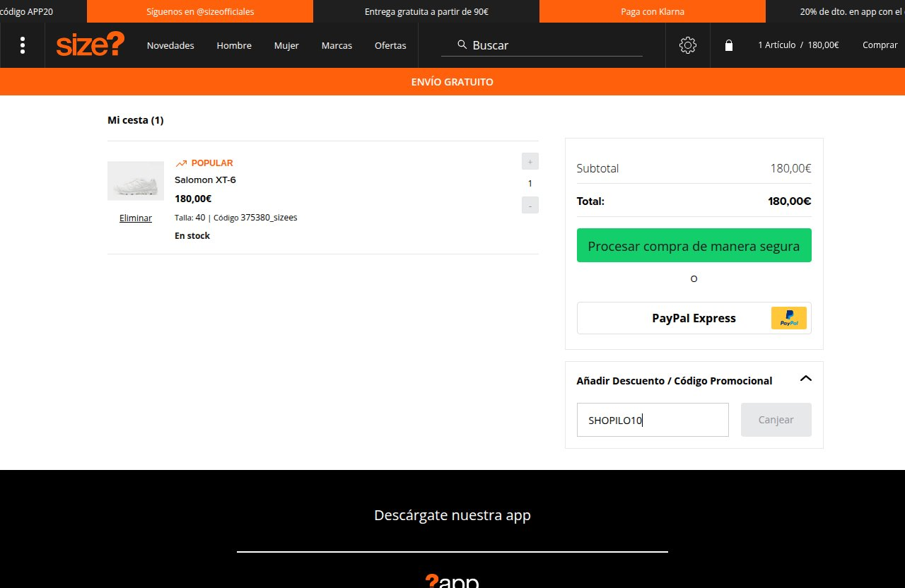Focus the Buscar search field
Screen dimensions: 905x588
coord(542,45)
